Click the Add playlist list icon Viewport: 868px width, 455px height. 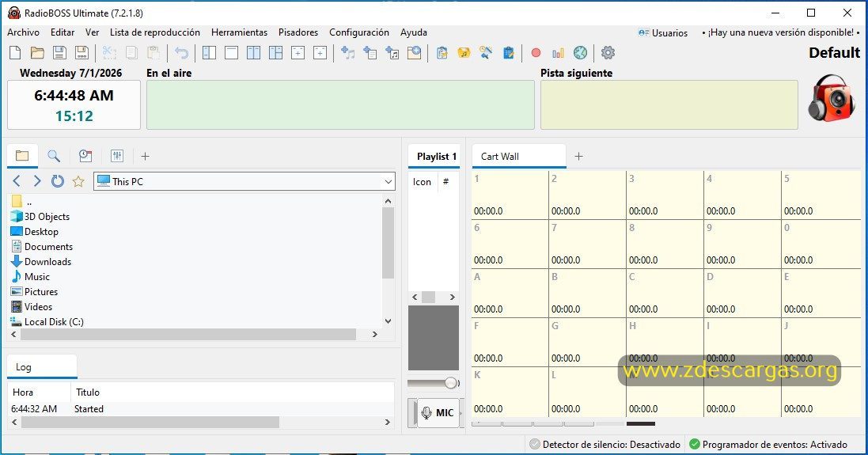[370, 52]
